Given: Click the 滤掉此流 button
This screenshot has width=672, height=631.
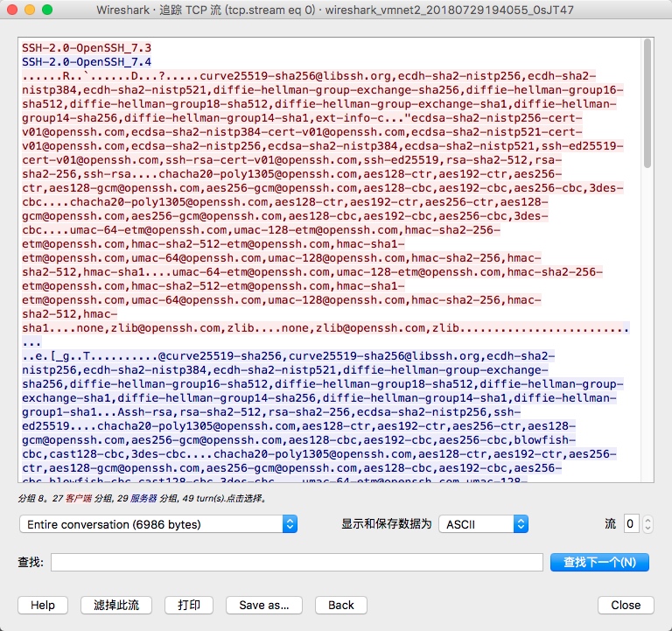Looking at the screenshot, I should [116, 605].
